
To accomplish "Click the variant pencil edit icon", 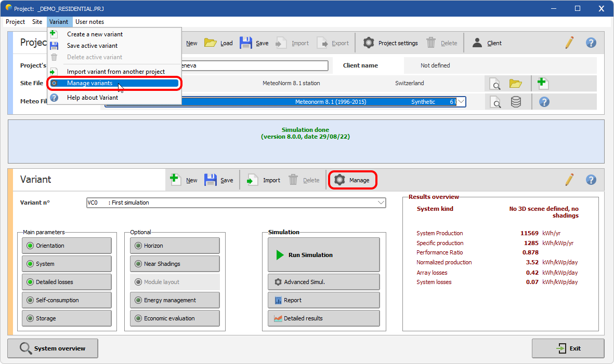I will (x=569, y=180).
